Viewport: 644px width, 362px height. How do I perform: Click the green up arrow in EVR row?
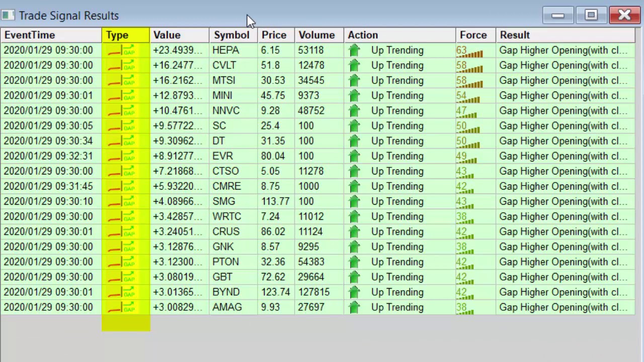354,156
